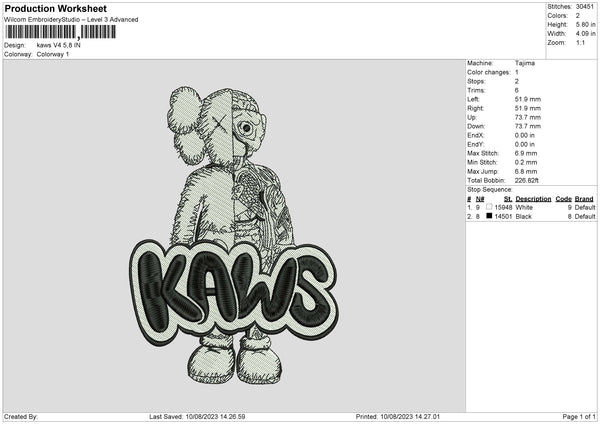Viewport: 600px width, 424px height.
Task: Click the Colors value 2
Action: click(578, 16)
